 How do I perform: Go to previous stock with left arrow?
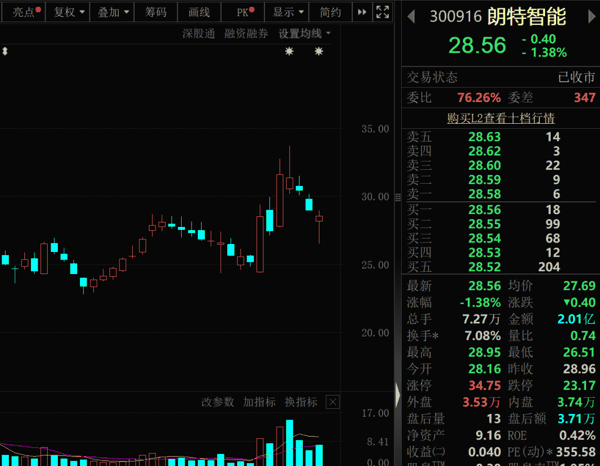tap(412, 16)
